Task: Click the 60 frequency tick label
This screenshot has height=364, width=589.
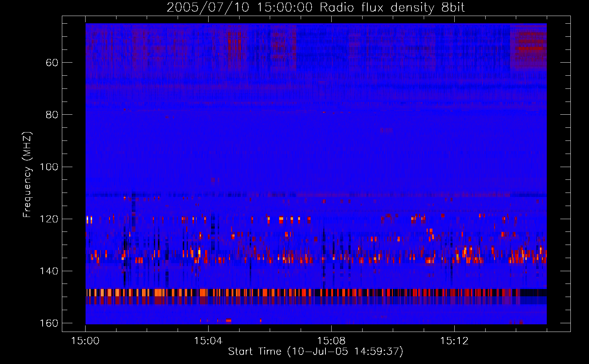Action: (52, 63)
